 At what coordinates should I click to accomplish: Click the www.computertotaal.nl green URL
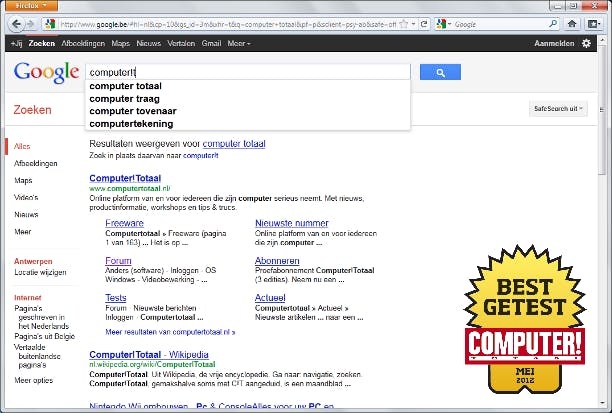point(130,189)
